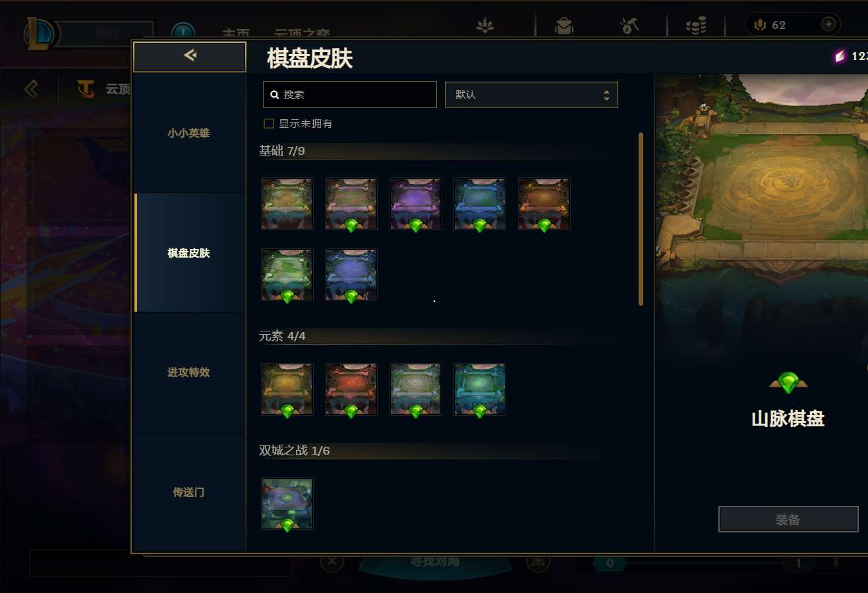Open the 传送门 tab
This screenshot has width=868, height=593.
188,492
